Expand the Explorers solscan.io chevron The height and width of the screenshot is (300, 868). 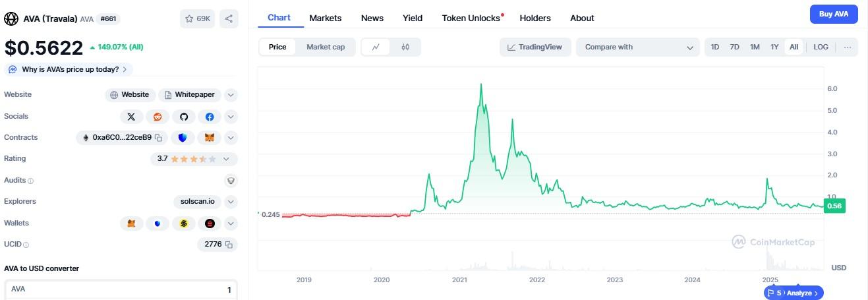point(231,202)
